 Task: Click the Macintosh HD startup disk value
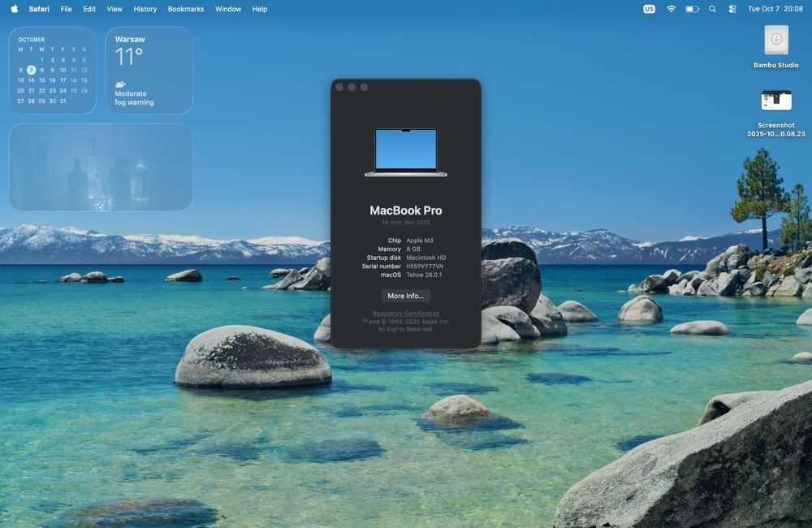click(425, 258)
